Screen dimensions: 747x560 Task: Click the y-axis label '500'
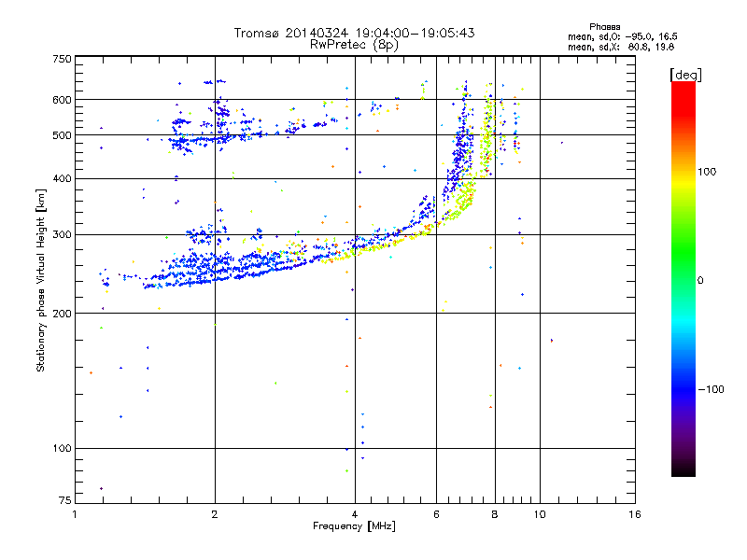(62, 135)
